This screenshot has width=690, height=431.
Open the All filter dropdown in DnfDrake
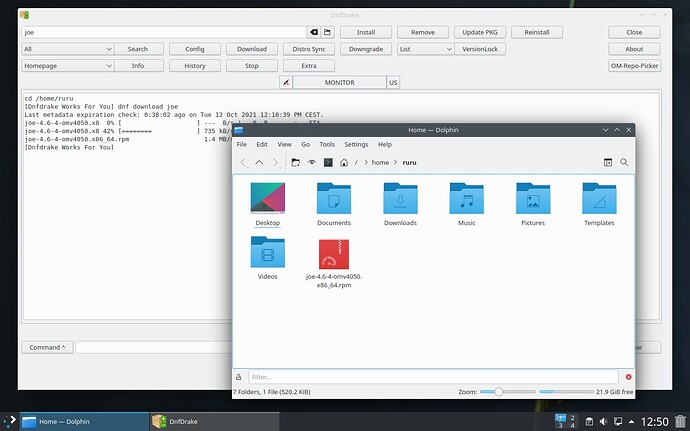(x=68, y=49)
